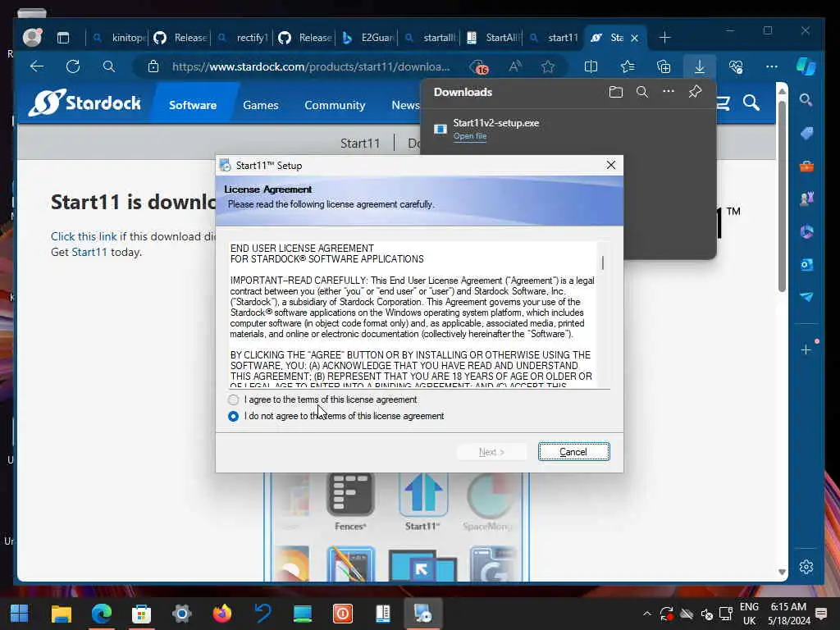The image size is (840, 630).
Task: Click the Stardock site search magnifier
Action: pos(751,103)
